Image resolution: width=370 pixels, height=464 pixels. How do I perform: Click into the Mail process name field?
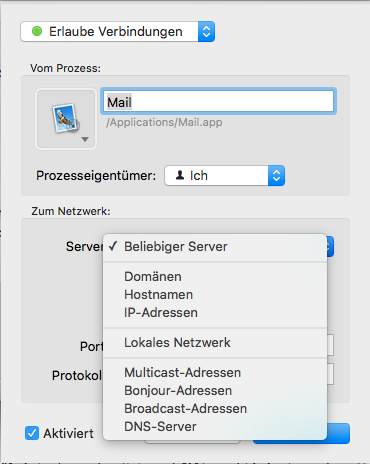click(218, 102)
